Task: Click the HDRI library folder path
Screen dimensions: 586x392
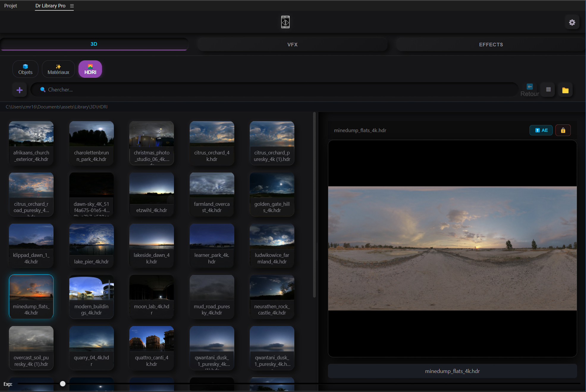Action: (x=57, y=107)
